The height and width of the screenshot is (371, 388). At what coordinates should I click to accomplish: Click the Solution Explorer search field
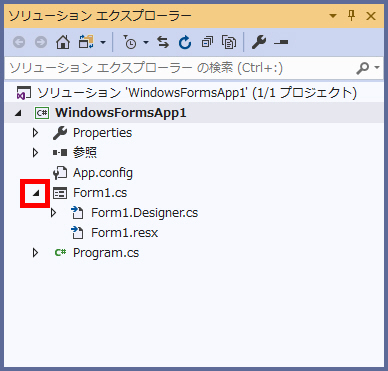click(180, 68)
